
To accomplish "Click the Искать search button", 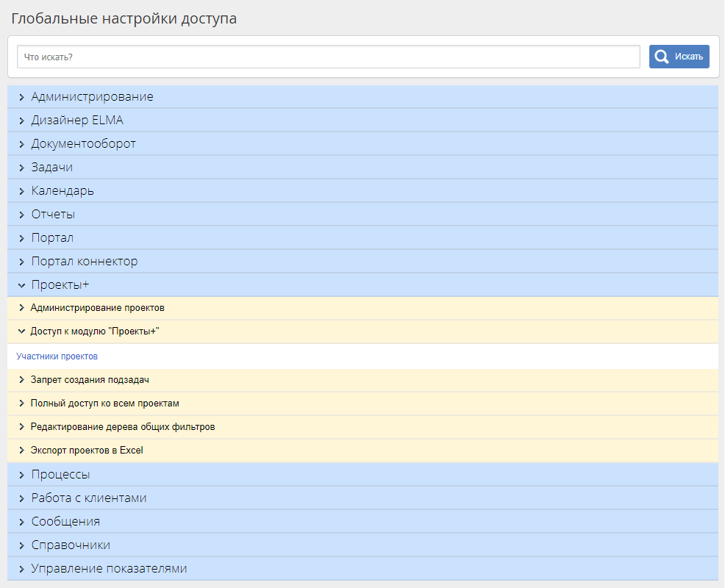I will [x=679, y=57].
